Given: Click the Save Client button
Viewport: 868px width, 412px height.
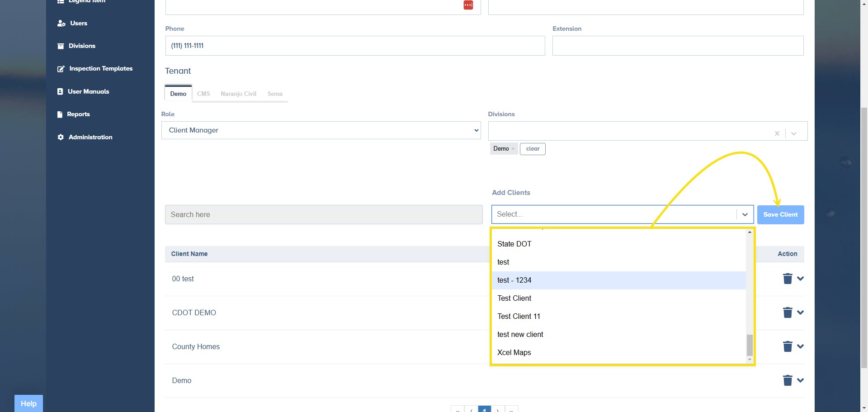Looking at the screenshot, I should [x=780, y=214].
